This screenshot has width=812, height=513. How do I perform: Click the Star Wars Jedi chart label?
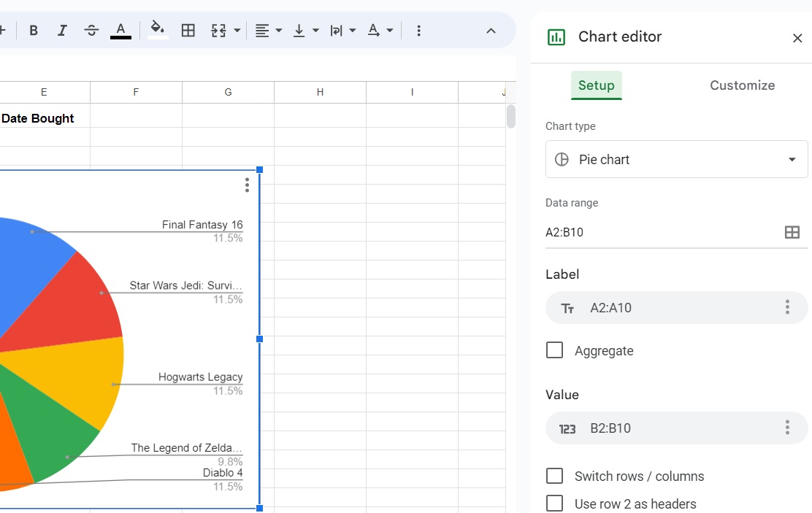click(x=185, y=286)
